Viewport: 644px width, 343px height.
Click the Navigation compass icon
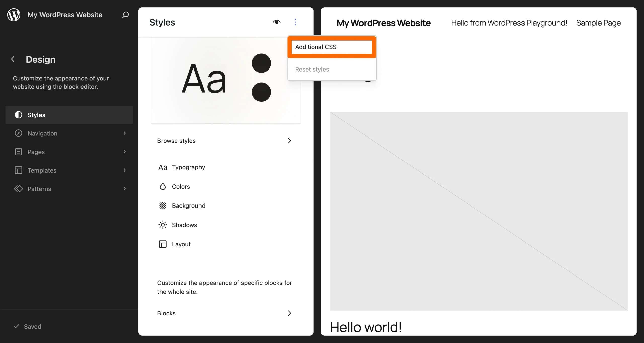pos(18,133)
